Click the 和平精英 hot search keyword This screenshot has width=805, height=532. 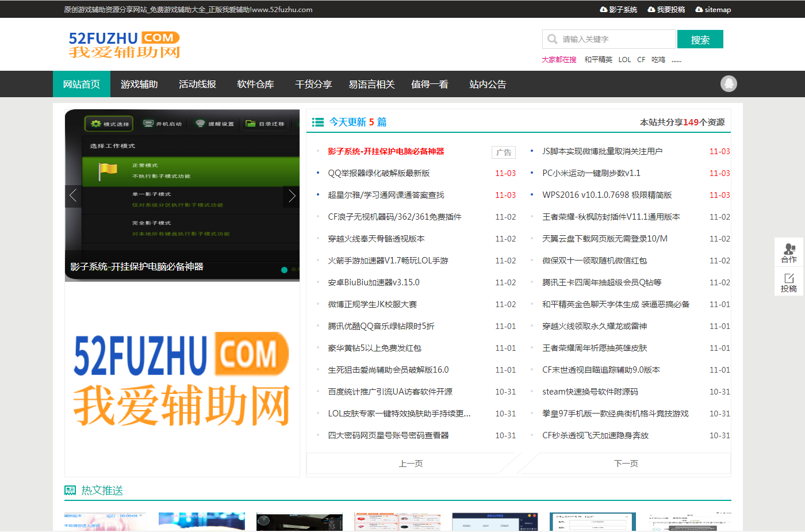coord(598,60)
